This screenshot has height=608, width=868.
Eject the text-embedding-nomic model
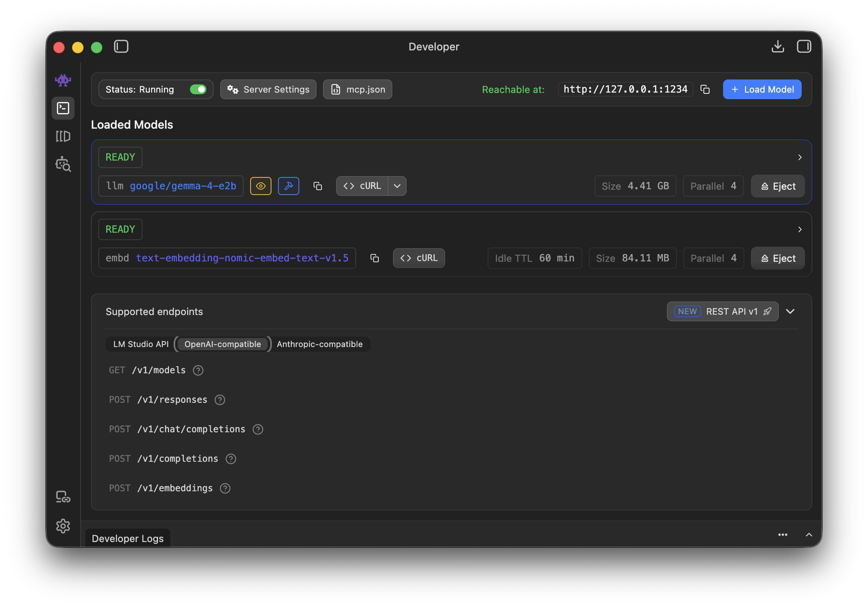click(778, 258)
